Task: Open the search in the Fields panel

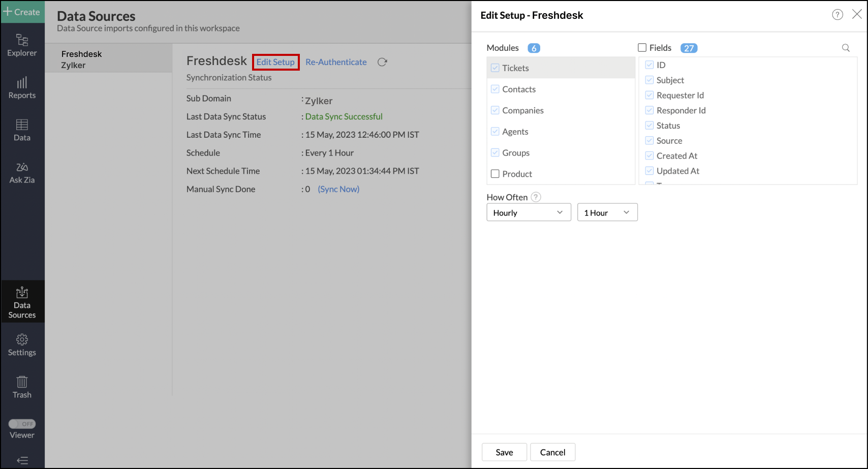Action: 846,48
